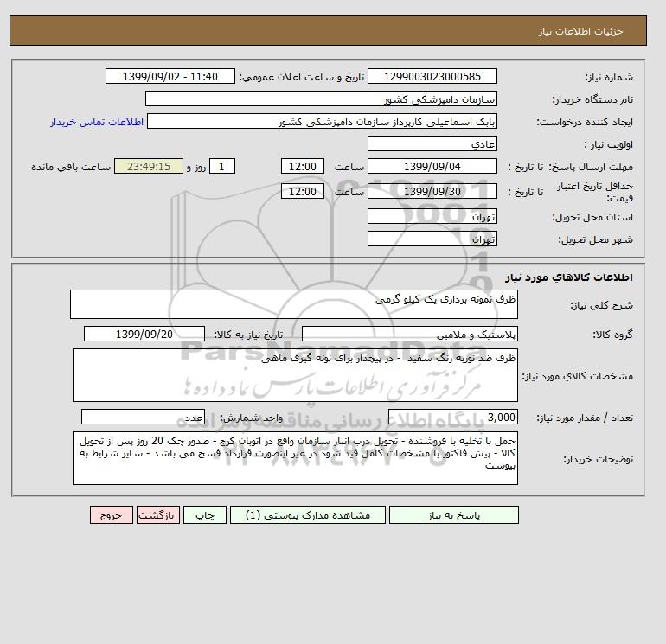The height and width of the screenshot is (644, 666).
Task: Click the buyer organization name field
Action: pos(321,99)
